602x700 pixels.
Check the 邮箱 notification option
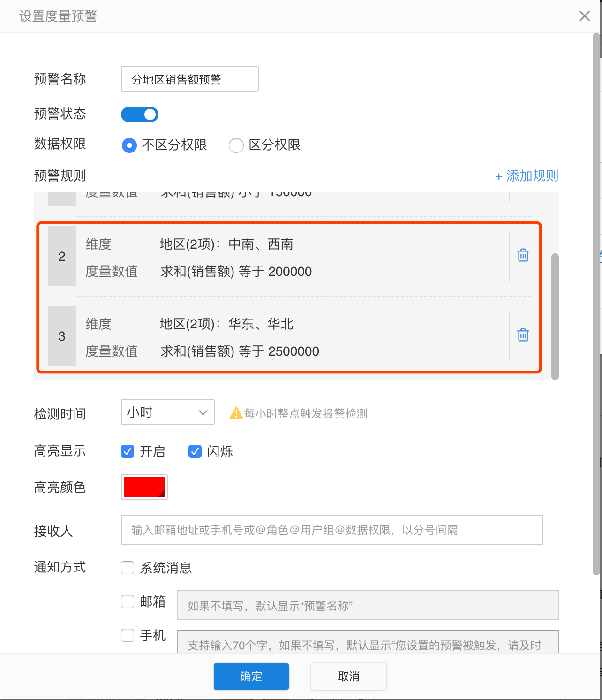(x=128, y=601)
